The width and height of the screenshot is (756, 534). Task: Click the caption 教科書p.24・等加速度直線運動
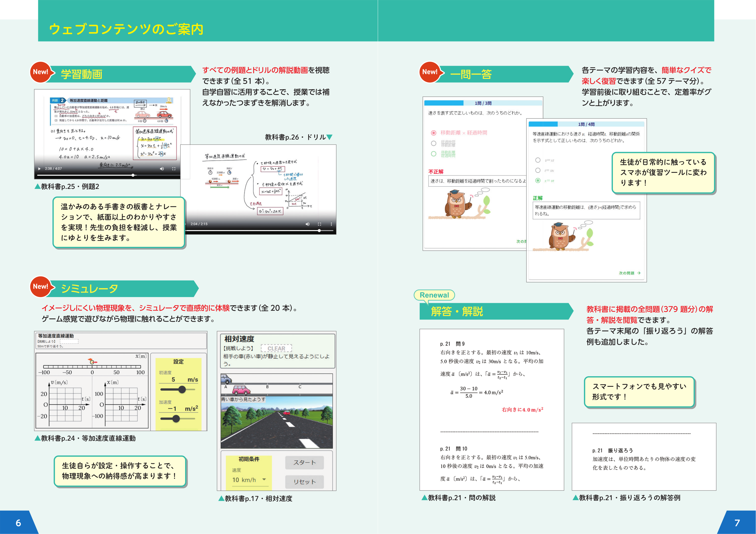85,438
